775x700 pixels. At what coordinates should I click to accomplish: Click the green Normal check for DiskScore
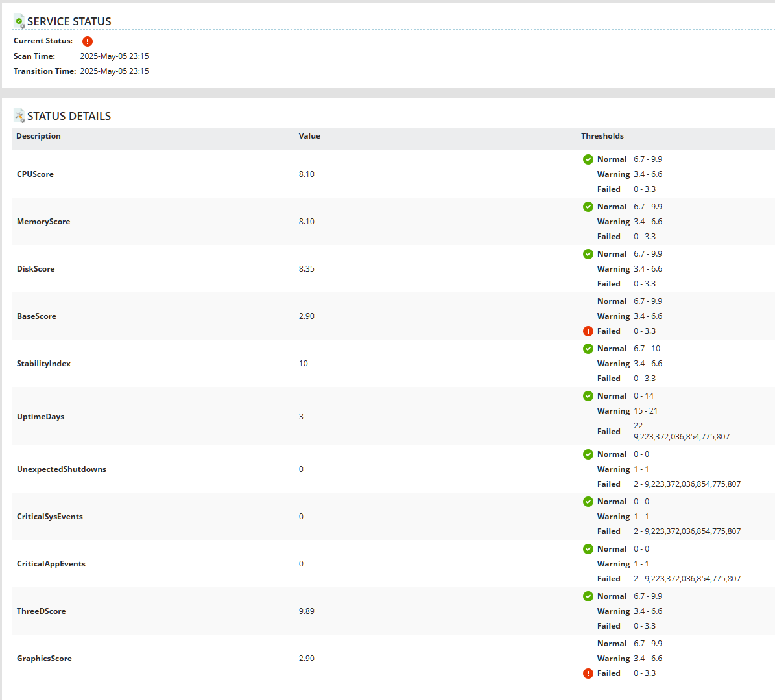pos(588,254)
